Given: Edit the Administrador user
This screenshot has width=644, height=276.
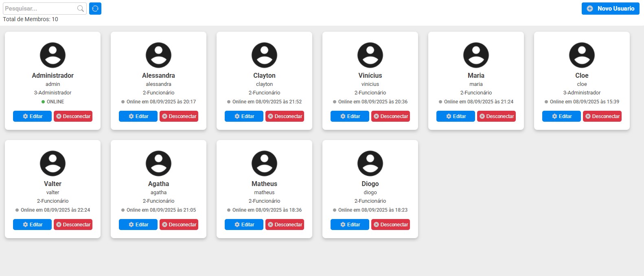Looking at the screenshot, I should 32,116.
